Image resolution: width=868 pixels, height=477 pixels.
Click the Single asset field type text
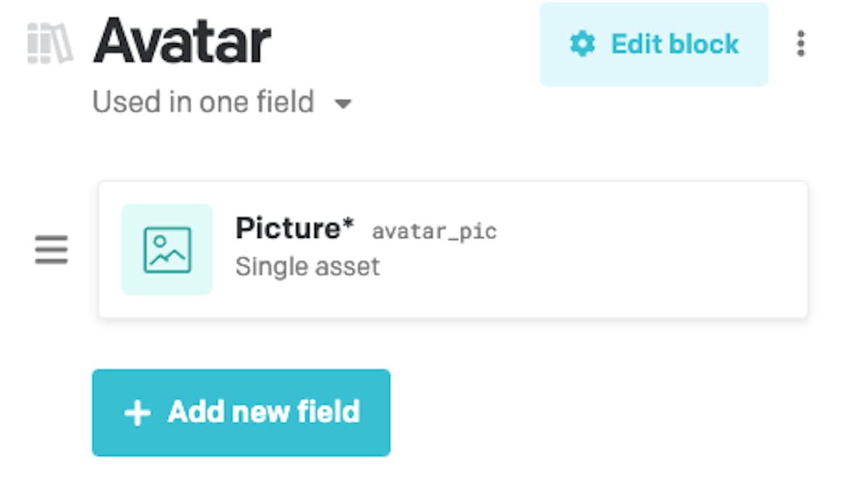(307, 267)
